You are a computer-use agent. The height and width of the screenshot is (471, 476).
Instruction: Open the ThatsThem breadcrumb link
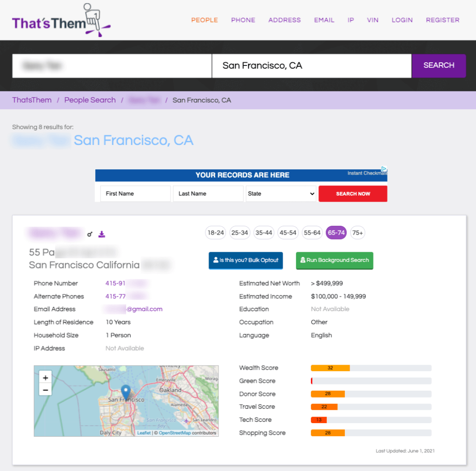pyautogui.click(x=32, y=100)
